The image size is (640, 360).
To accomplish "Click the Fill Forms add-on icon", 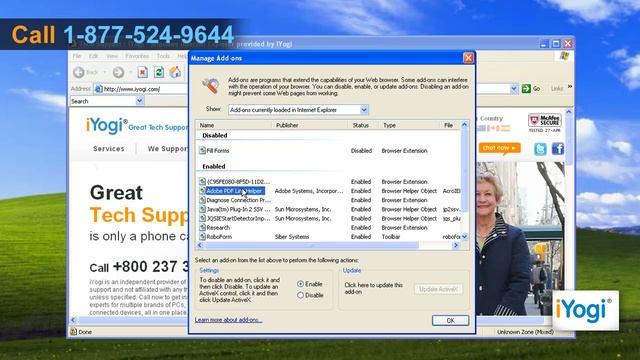I will click(202, 151).
